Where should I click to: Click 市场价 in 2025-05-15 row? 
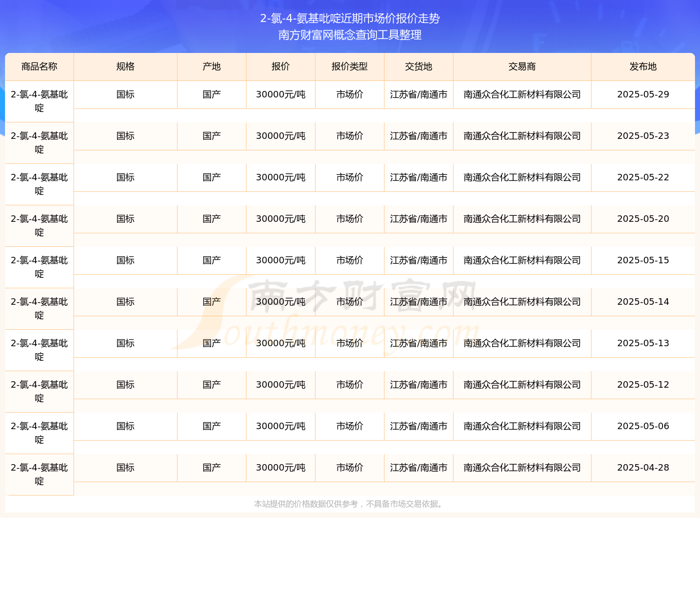[349, 260]
